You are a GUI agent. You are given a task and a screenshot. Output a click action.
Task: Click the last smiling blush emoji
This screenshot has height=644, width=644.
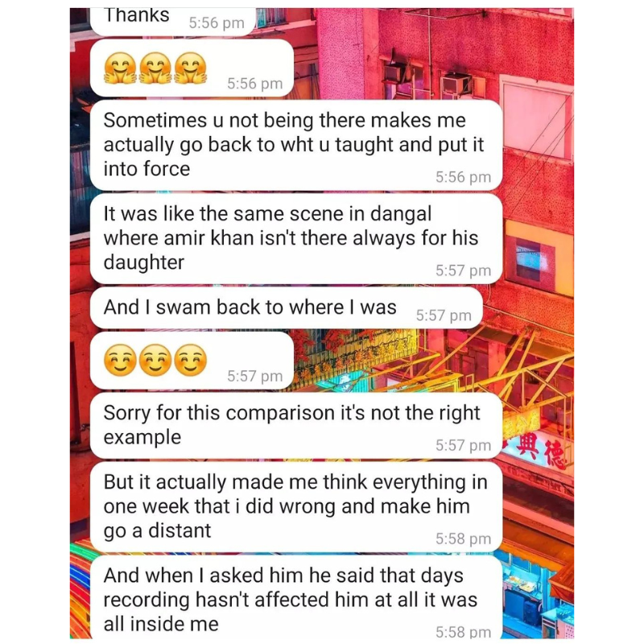point(191,360)
